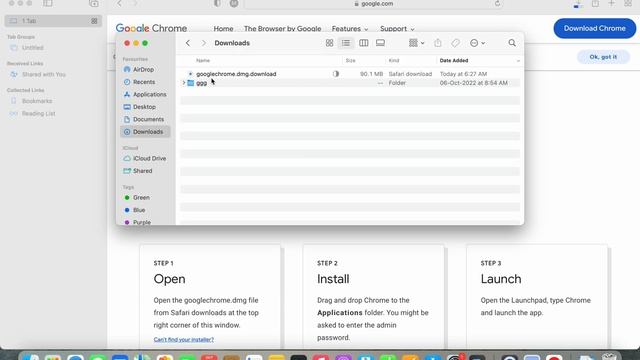The image size is (640, 360).
Task: Open the Finder action ellipsis menu
Action: coord(477,43)
